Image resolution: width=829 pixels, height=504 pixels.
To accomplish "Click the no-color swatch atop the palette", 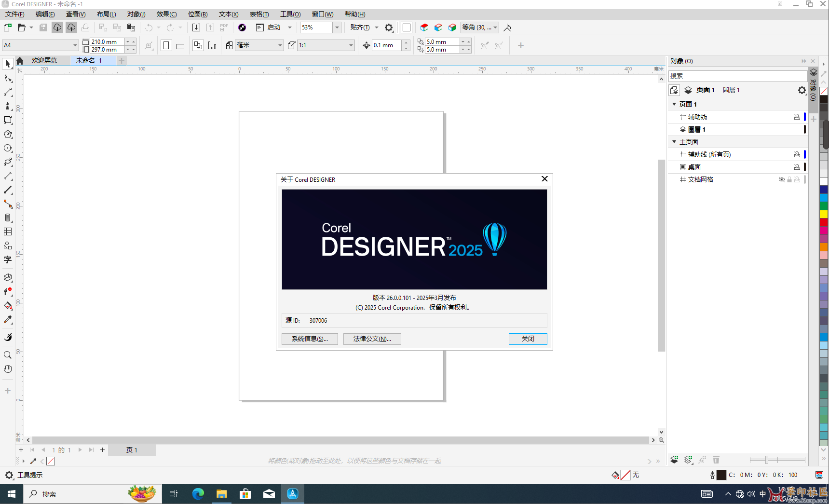I will 824,91.
